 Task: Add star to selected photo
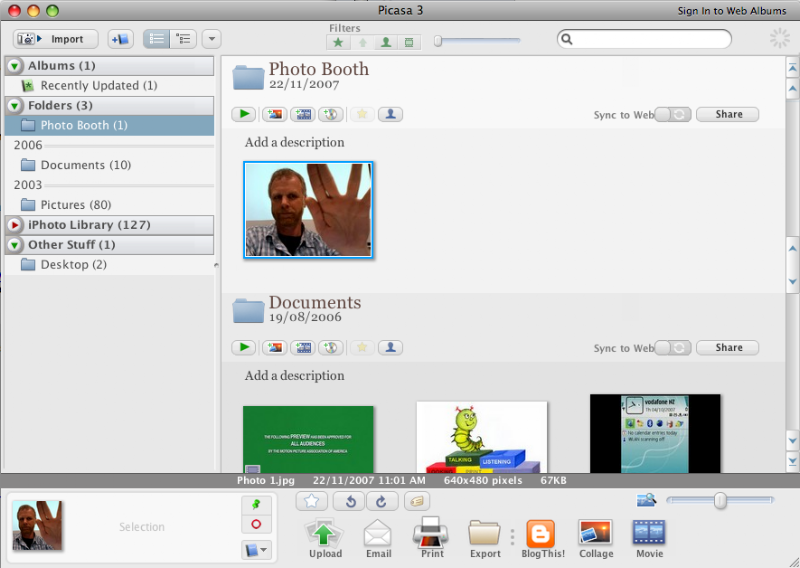pyautogui.click(x=312, y=501)
